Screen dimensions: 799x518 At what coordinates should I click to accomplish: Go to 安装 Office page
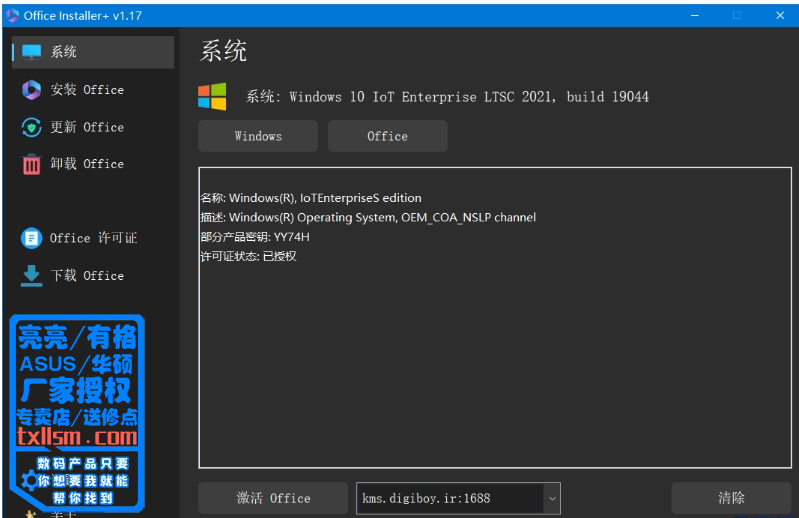pos(93,90)
